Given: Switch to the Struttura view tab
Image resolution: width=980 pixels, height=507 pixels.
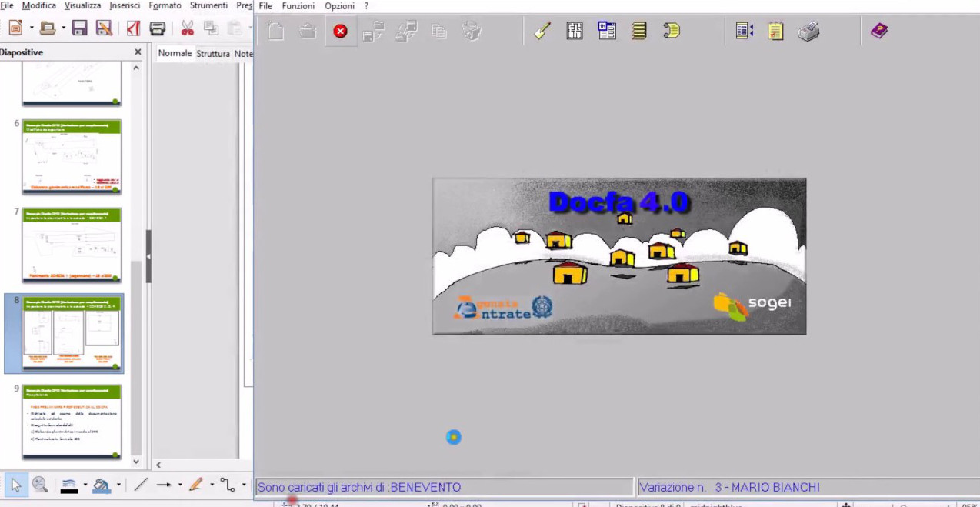Looking at the screenshot, I should tap(213, 54).
